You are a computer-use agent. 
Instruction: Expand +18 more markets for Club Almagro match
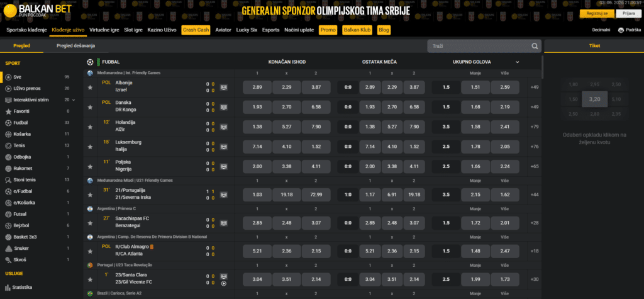pos(535,251)
